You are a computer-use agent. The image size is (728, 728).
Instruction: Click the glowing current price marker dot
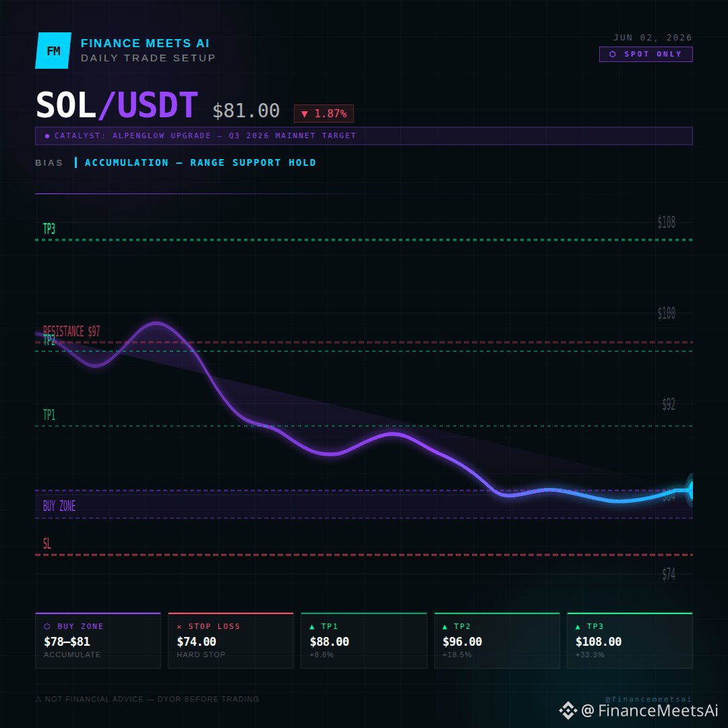click(690, 490)
